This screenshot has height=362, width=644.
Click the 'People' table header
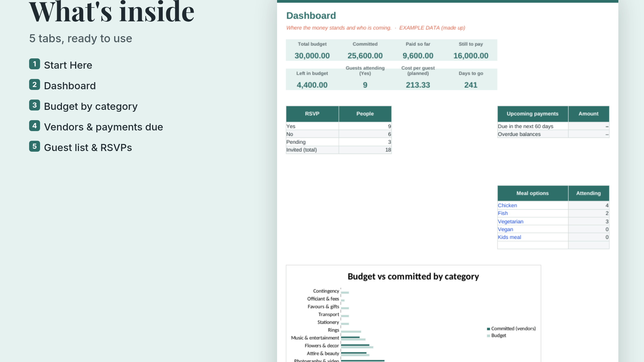tap(365, 114)
